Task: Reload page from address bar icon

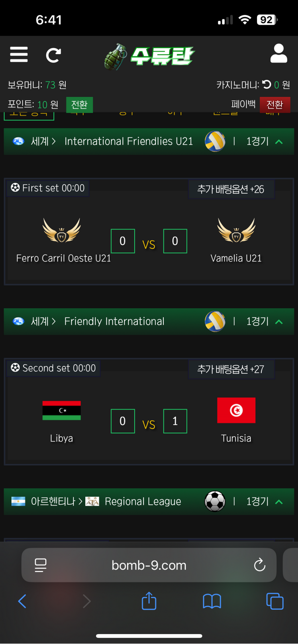Action: click(x=259, y=565)
